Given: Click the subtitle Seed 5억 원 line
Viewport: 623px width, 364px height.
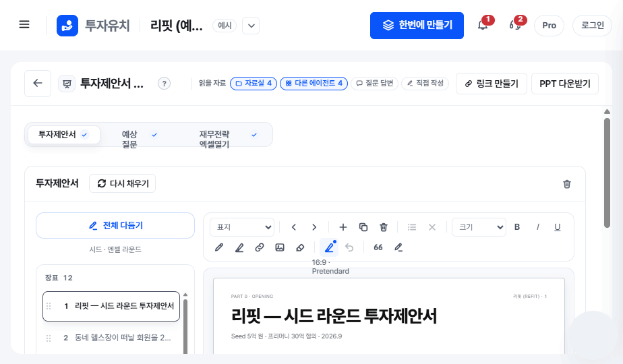Looking at the screenshot, I should point(287,336).
